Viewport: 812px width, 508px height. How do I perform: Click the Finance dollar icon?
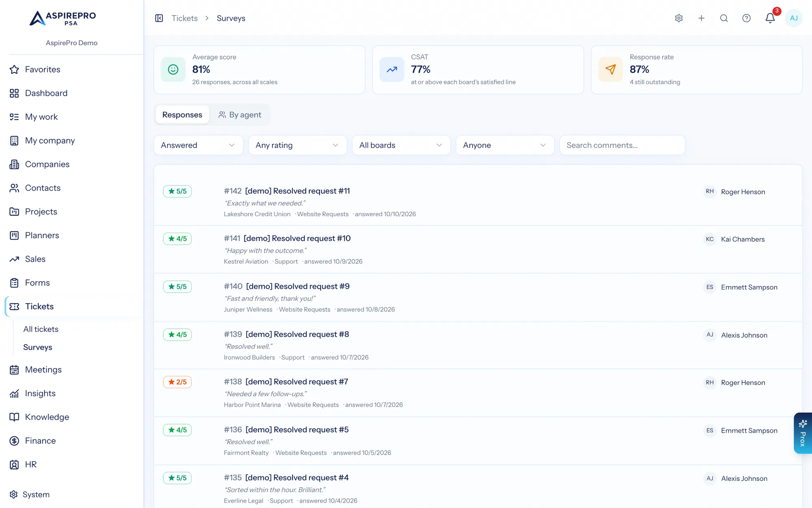(14, 441)
